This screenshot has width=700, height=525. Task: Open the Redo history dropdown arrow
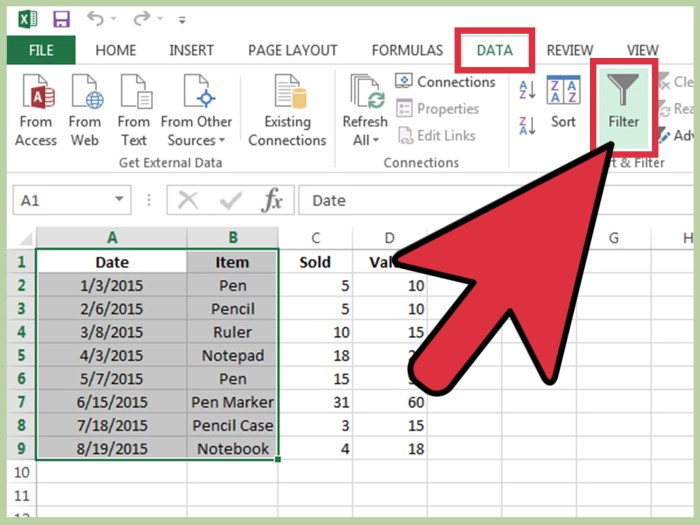(x=160, y=19)
